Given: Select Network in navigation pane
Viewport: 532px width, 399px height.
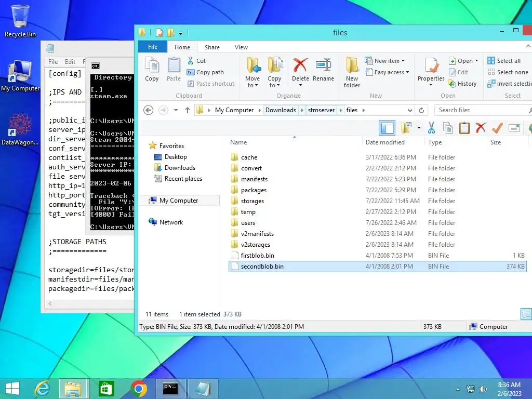Looking at the screenshot, I should pyautogui.click(x=171, y=222).
